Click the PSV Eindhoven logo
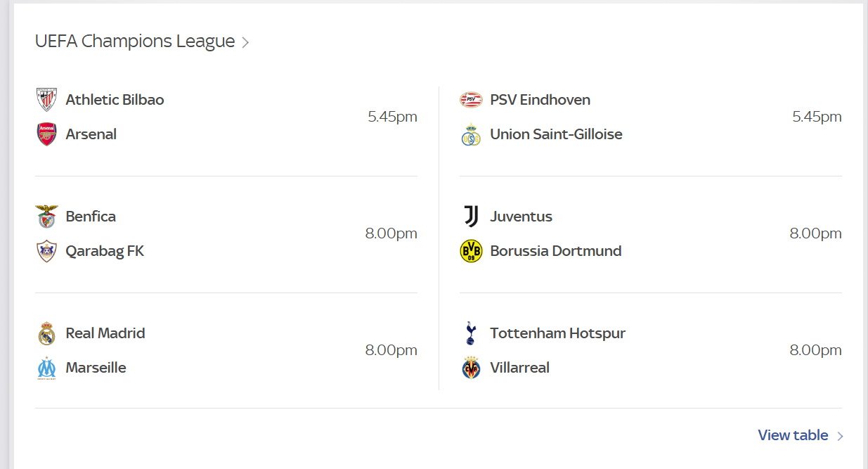 [x=471, y=100]
